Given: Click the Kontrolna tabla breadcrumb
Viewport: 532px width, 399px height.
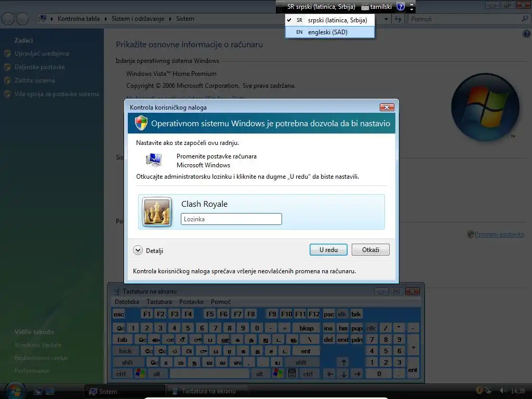Looking at the screenshot, I should coord(78,19).
